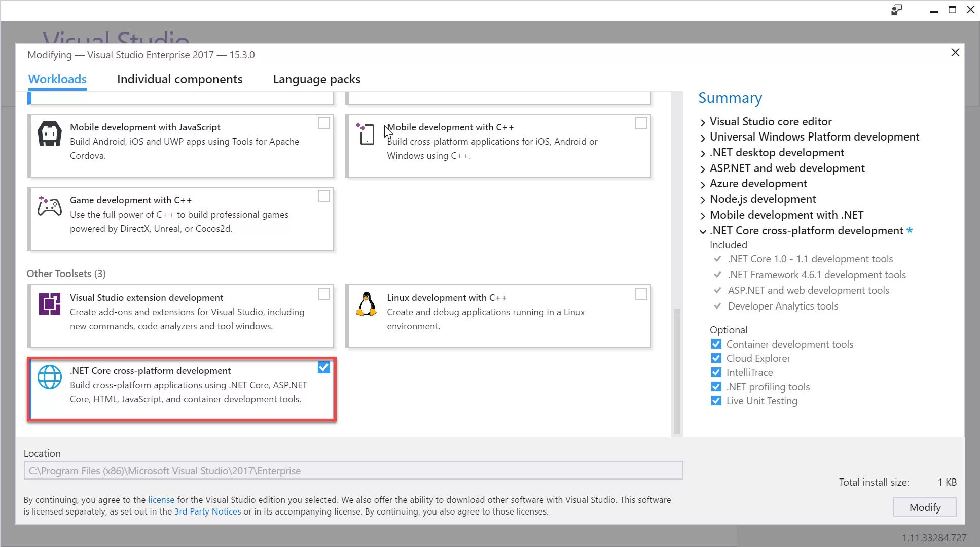Click the Other Toolsets (3) heading
Image resolution: width=980 pixels, height=547 pixels.
66,273
